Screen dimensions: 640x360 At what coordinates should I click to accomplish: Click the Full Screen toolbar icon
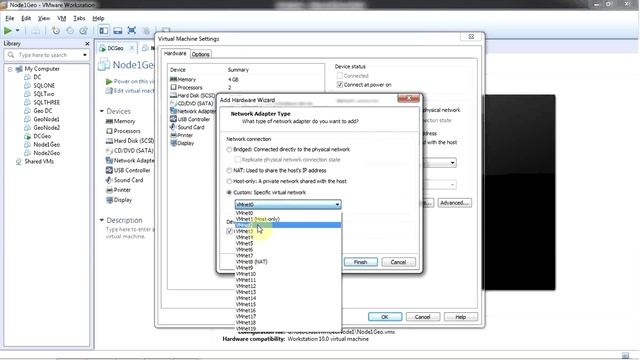131,31
